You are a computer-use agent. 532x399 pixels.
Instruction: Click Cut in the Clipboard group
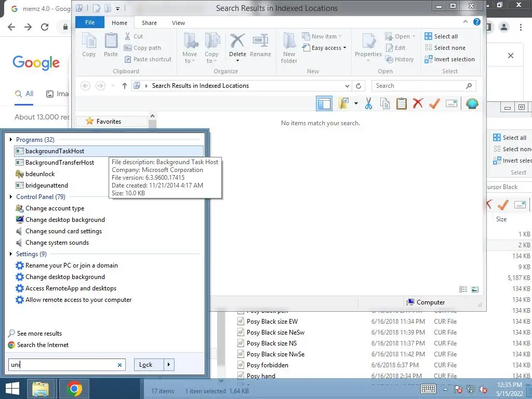[x=134, y=36]
